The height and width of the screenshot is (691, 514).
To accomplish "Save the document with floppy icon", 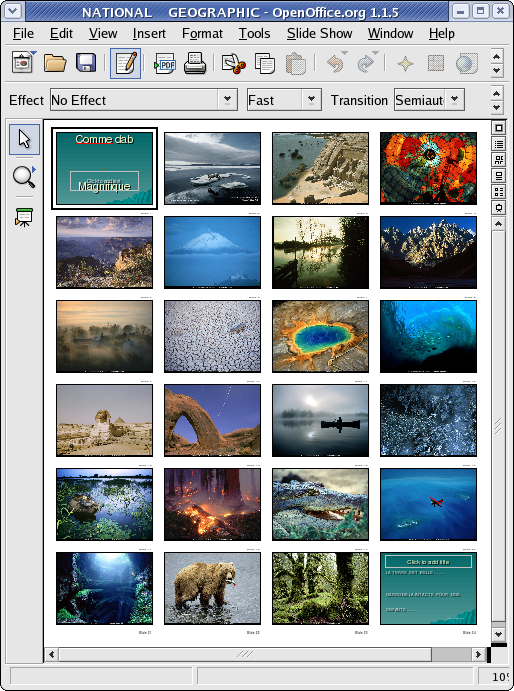I will pyautogui.click(x=86, y=63).
